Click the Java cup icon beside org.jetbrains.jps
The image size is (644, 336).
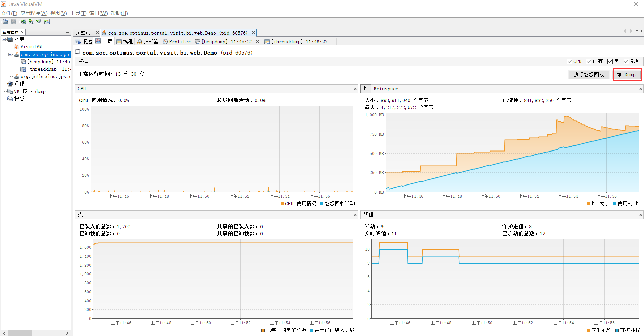coord(17,76)
